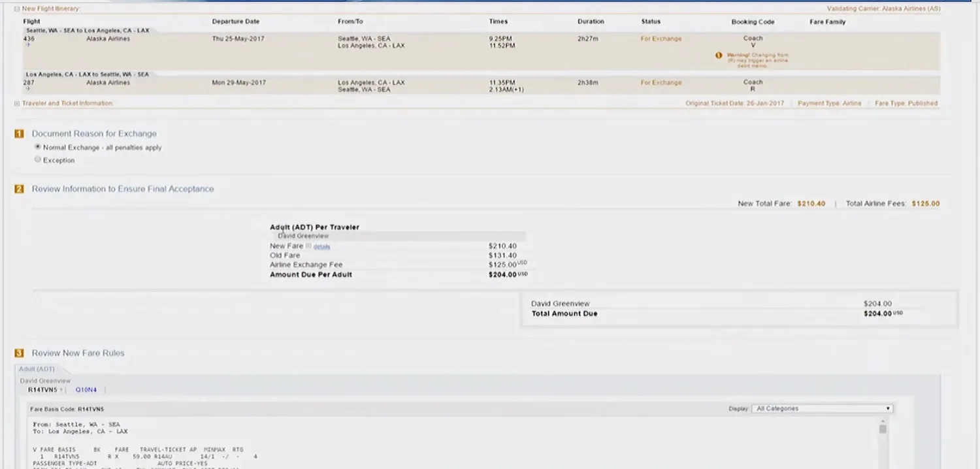This screenshot has height=469, width=980.
Task: Select Normal Exchange - all penalties apply
Action: [x=38, y=147]
